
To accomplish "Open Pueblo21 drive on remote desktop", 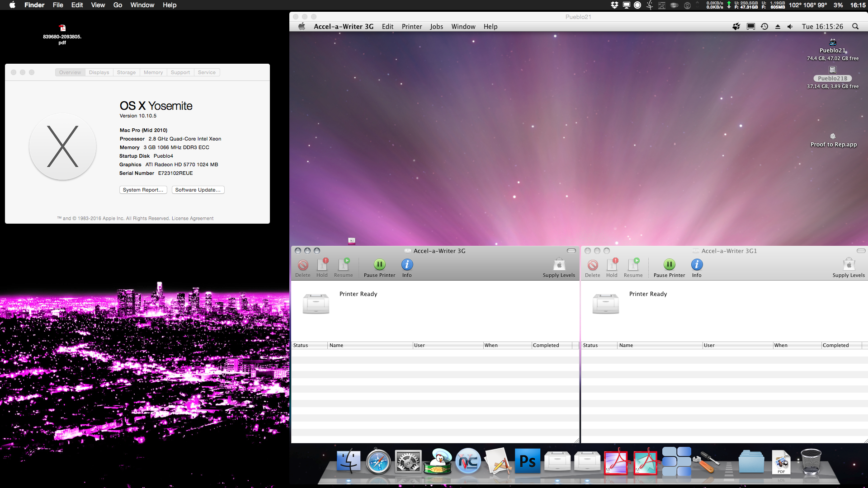I will tap(833, 42).
